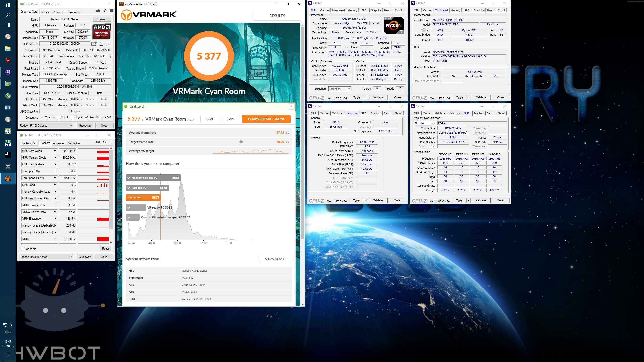
Task: Open taskbar search magnifier
Action: click(x=8, y=15)
